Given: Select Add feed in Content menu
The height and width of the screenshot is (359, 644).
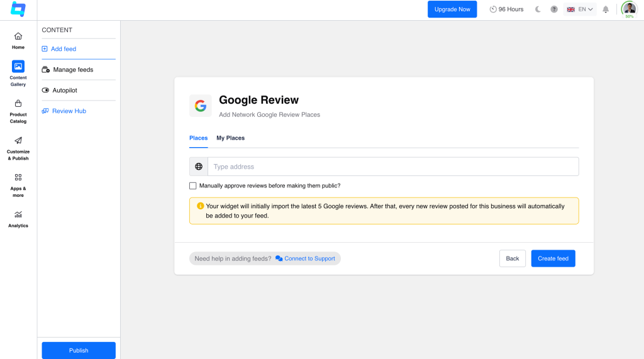Looking at the screenshot, I should tap(59, 49).
